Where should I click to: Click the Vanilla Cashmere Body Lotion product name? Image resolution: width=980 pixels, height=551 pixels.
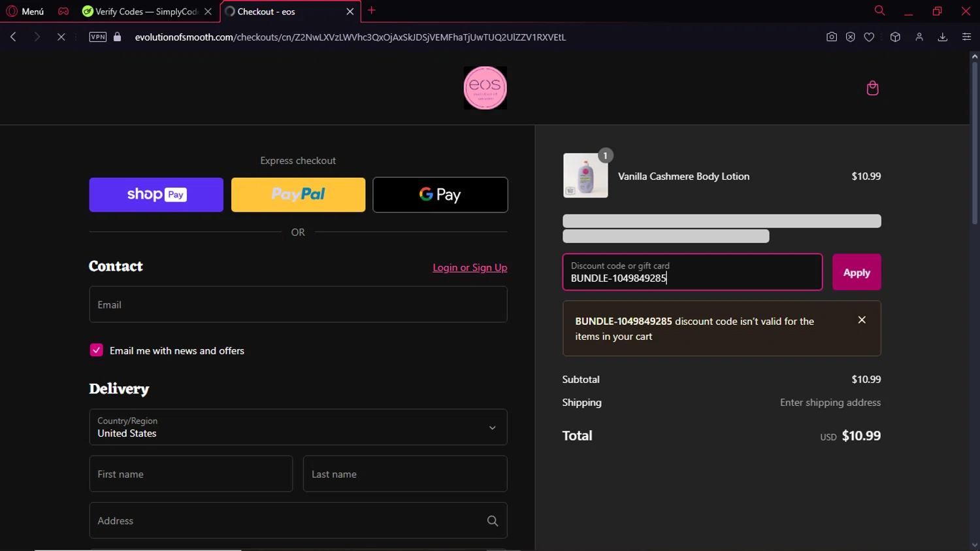pyautogui.click(x=683, y=176)
